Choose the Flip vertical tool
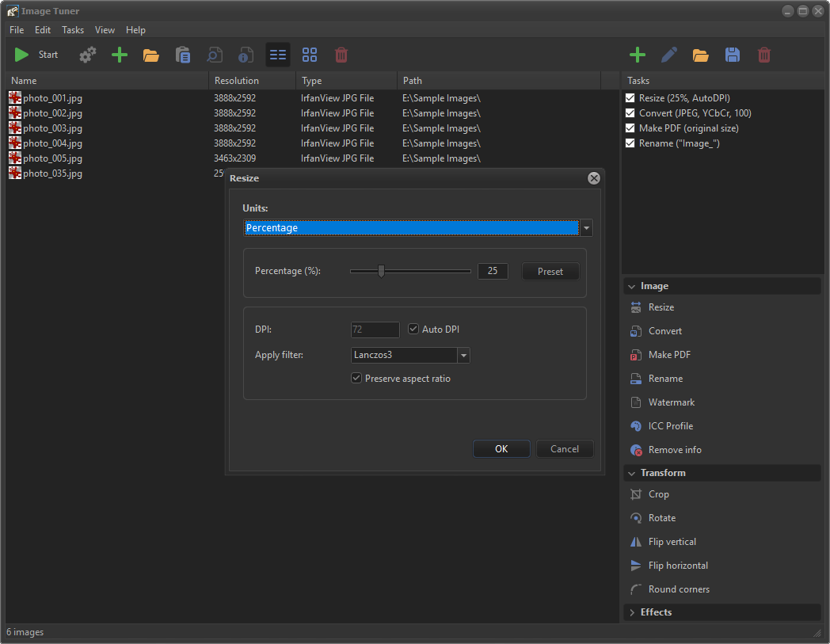The image size is (830, 644). click(x=672, y=542)
